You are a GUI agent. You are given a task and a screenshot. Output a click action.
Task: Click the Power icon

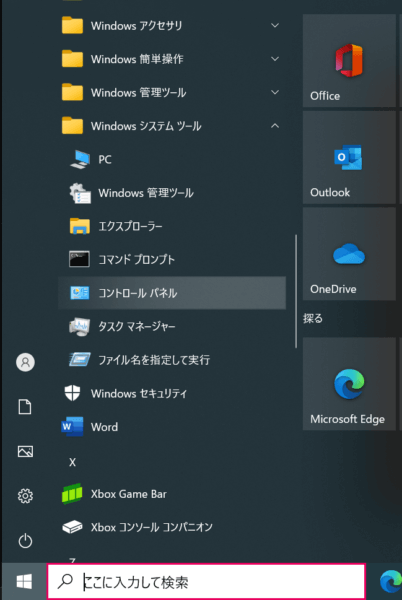25,541
